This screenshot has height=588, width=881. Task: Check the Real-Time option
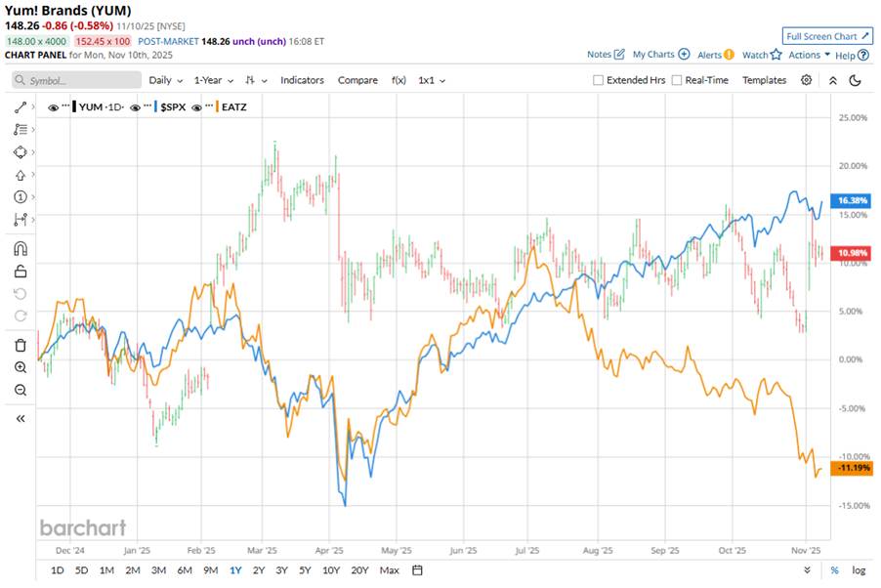coord(677,80)
